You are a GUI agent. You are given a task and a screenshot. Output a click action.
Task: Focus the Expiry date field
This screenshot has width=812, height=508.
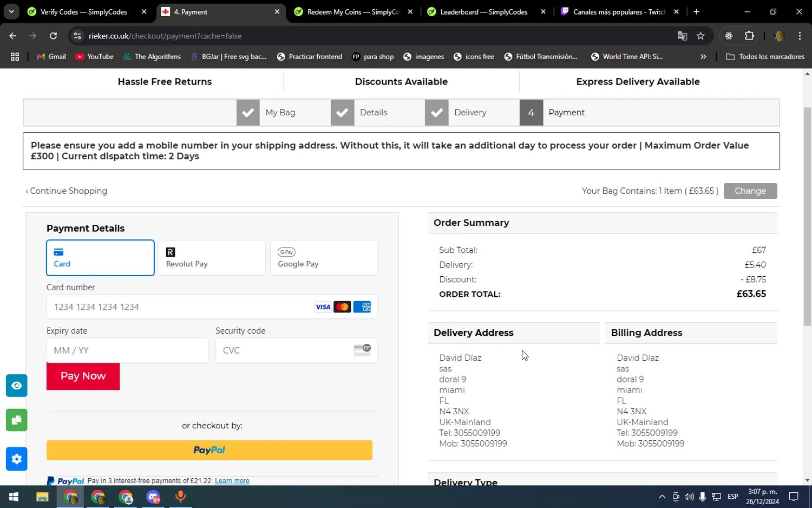pyautogui.click(x=127, y=350)
